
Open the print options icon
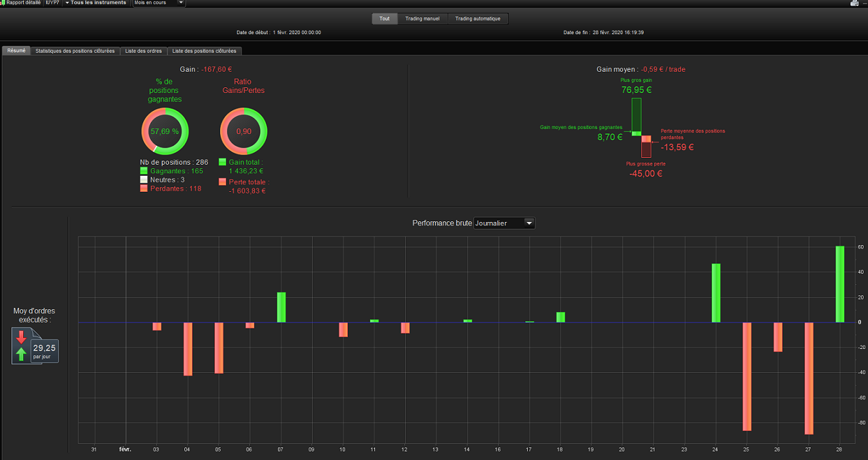[x=855, y=3]
